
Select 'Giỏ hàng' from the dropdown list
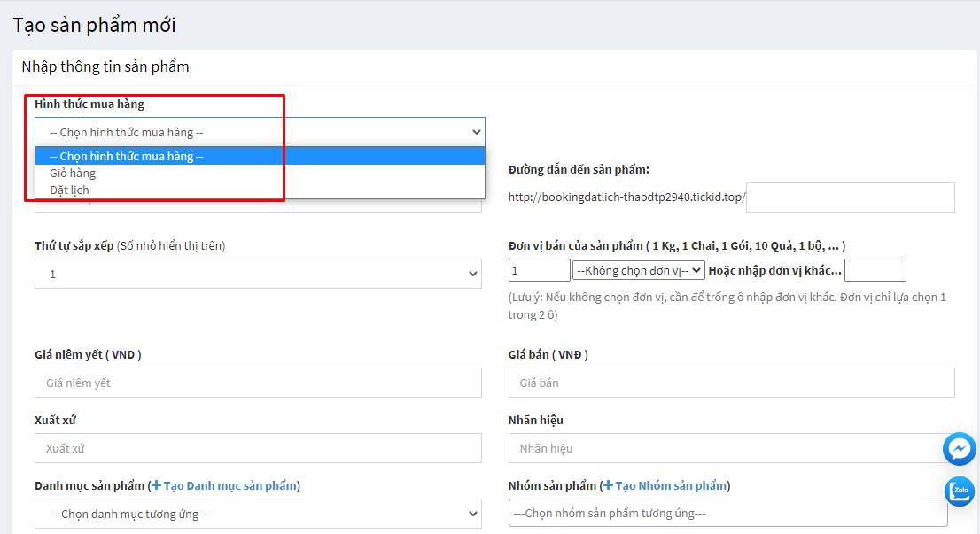pos(73,174)
